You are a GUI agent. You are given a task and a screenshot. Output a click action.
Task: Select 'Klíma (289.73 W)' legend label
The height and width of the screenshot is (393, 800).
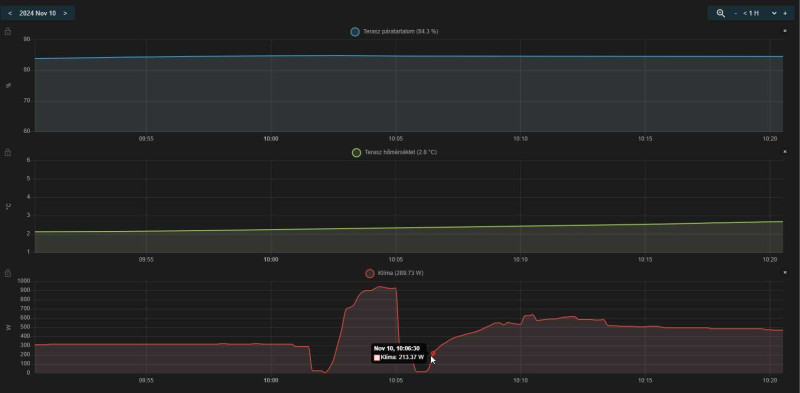[x=401, y=273]
